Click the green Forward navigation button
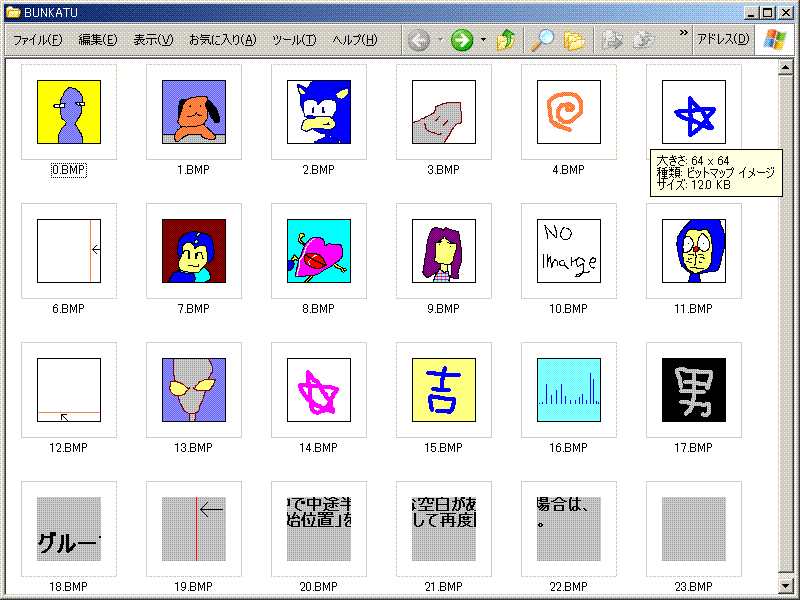The height and width of the screenshot is (600, 800). (x=461, y=40)
